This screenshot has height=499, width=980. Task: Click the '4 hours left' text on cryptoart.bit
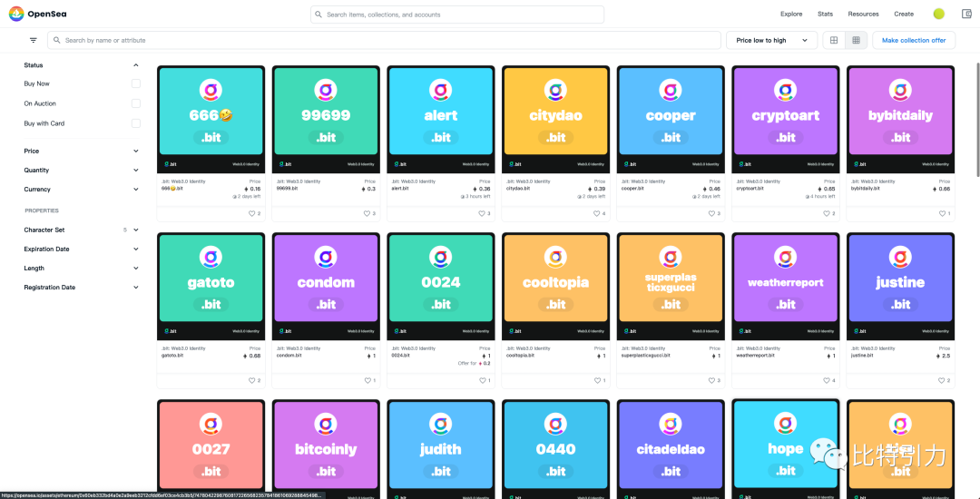click(x=820, y=196)
